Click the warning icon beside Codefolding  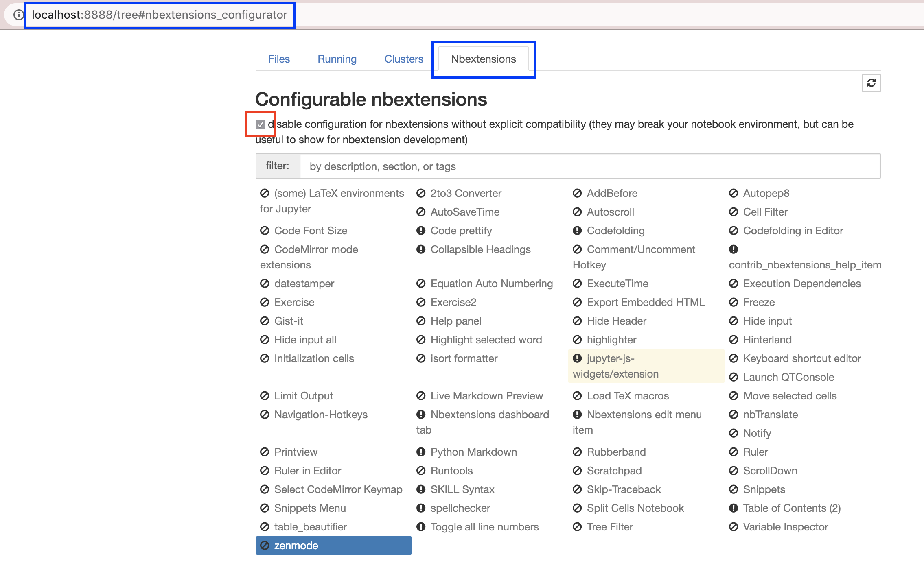577,231
